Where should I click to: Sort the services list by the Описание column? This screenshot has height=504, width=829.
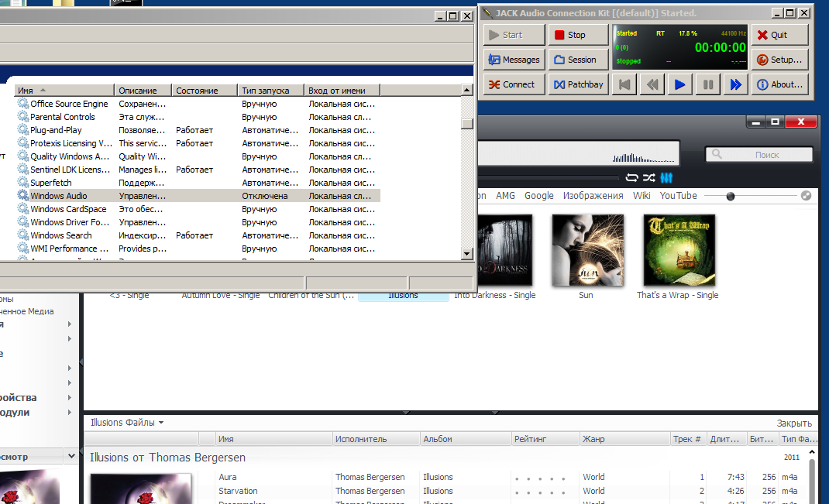pyautogui.click(x=143, y=91)
